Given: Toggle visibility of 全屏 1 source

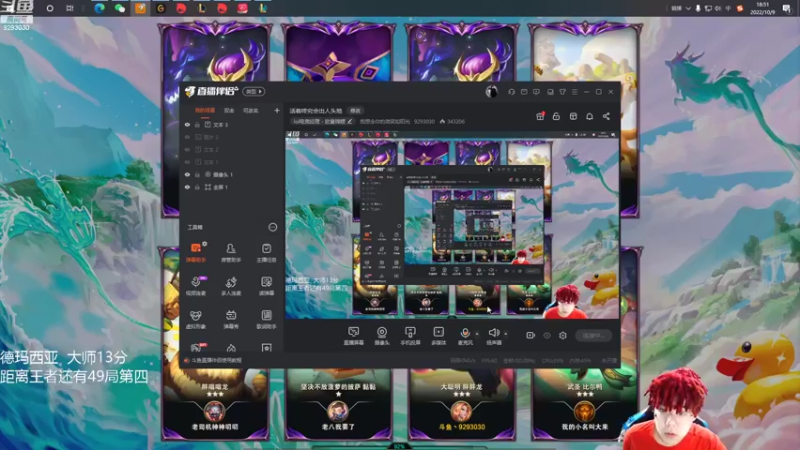Looking at the screenshot, I should coord(187,187).
